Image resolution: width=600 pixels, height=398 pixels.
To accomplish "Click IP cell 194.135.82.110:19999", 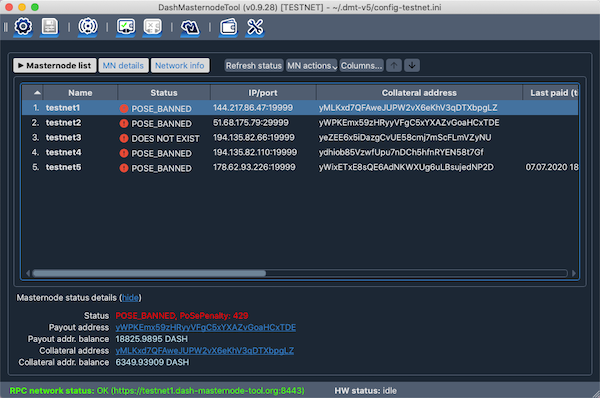I will coord(255,152).
